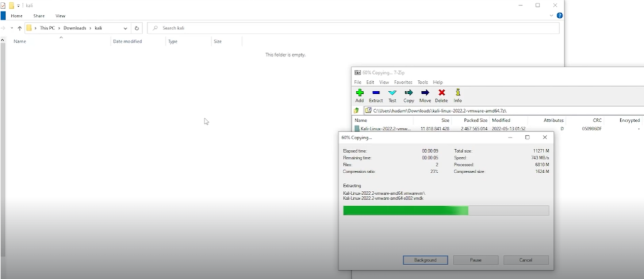
Task: Maximize the 60% Copying dialog
Action: (x=528, y=137)
